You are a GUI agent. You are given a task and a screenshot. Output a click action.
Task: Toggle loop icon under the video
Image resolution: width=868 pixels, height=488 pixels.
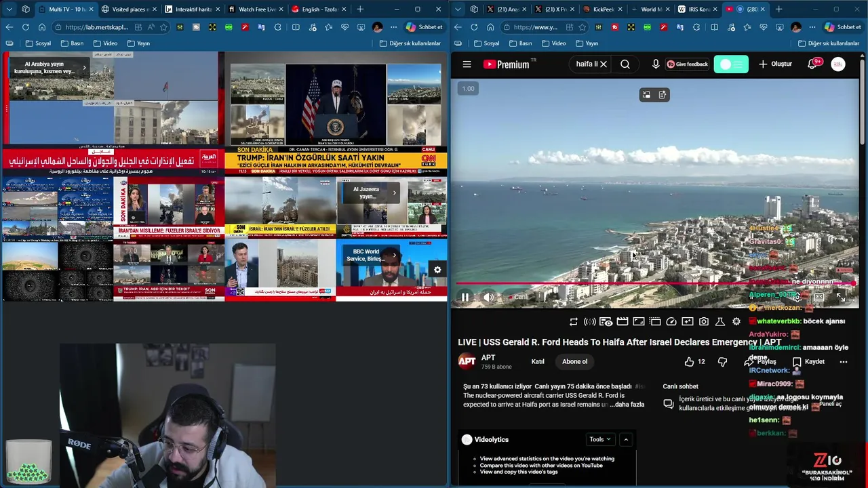574,322
